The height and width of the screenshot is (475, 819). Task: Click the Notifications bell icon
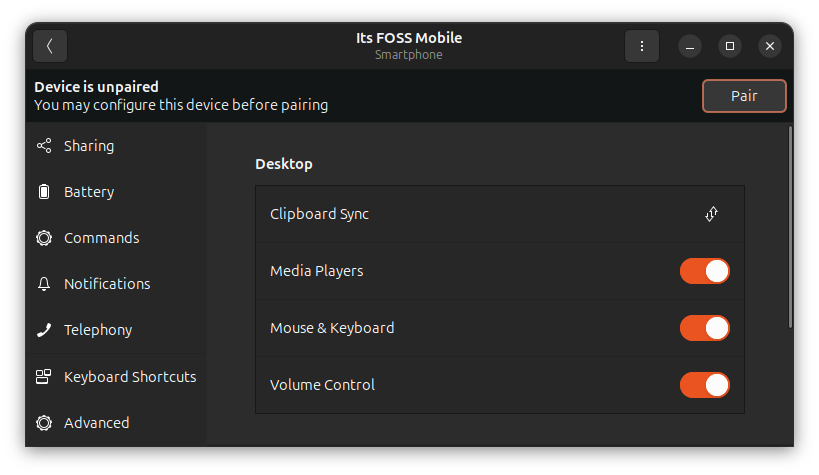[x=44, y=284]
